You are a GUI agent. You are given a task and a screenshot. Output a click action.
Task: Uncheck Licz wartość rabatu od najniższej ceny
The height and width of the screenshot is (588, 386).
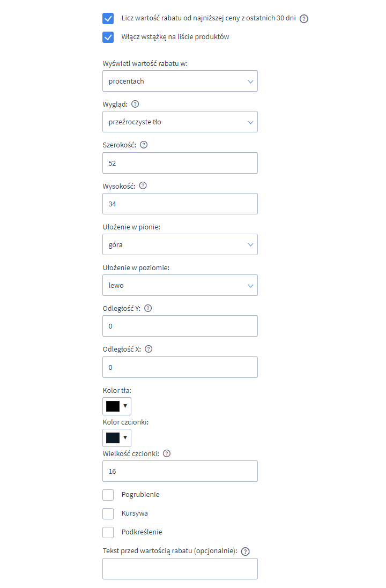click(x=108, y=18)
